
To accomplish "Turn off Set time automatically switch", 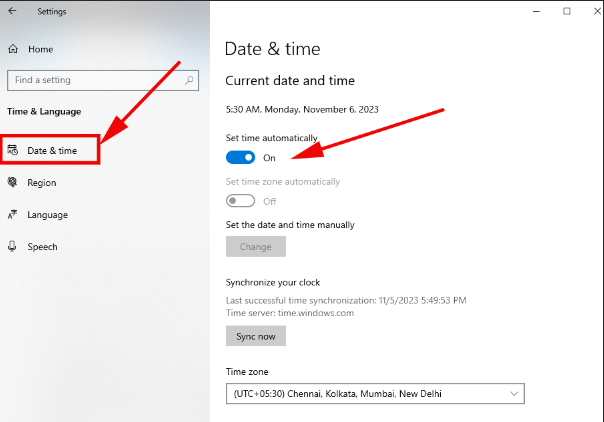I will [240, 157].
